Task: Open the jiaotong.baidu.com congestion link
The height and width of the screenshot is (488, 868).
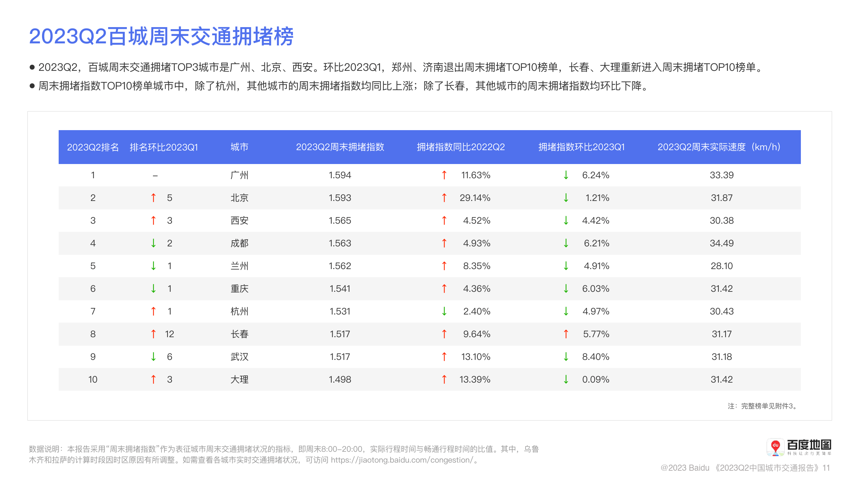Action: (x=402, y=460)
